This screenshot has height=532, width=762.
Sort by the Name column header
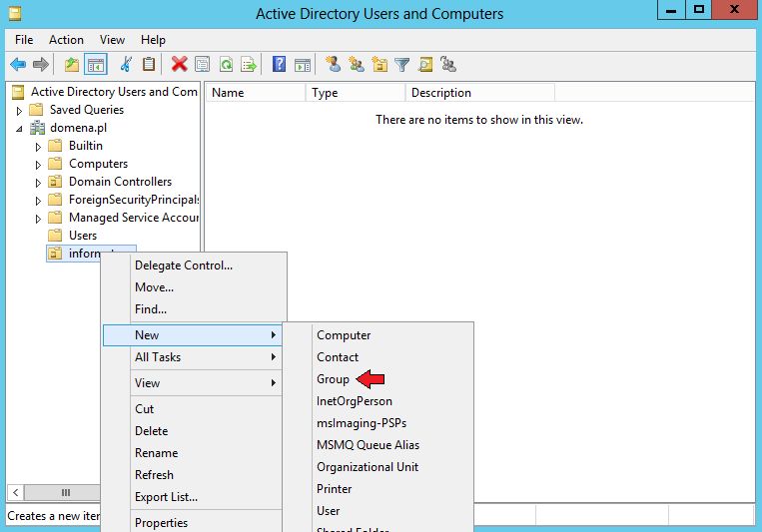point(256,92)
